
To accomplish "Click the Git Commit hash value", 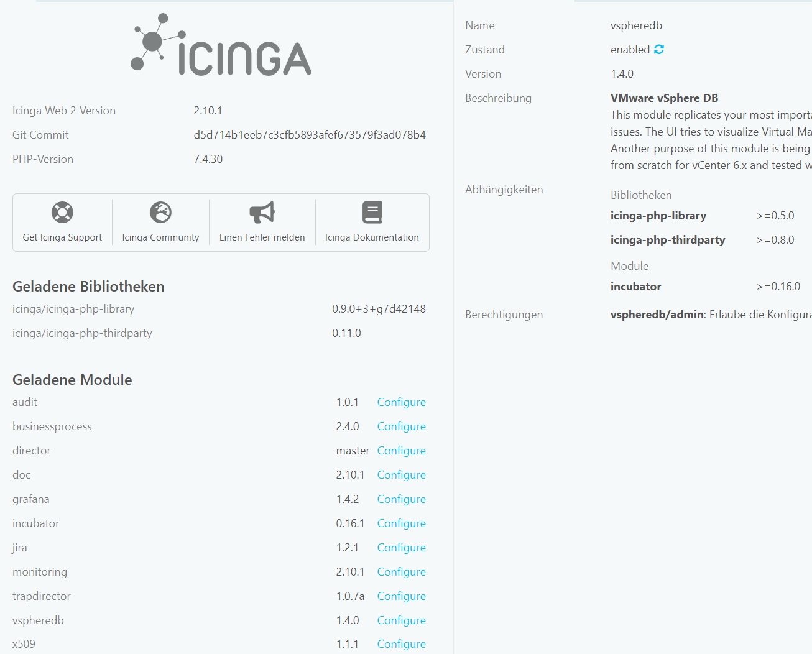I will [309, 134].
